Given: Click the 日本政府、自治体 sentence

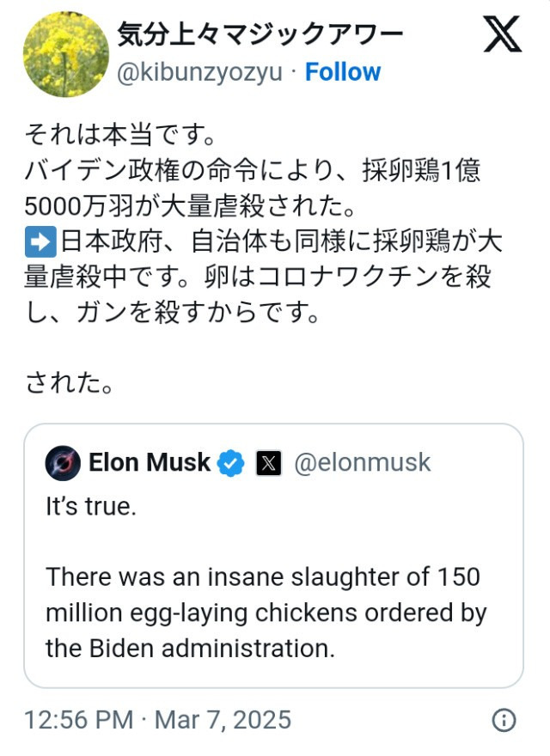Looking at the screenshot, I should [264, 277].
